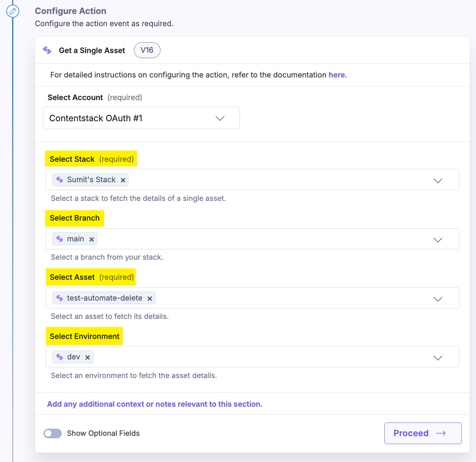Click the additional context notes link
The image size is (476, 462).
point(155,404)
